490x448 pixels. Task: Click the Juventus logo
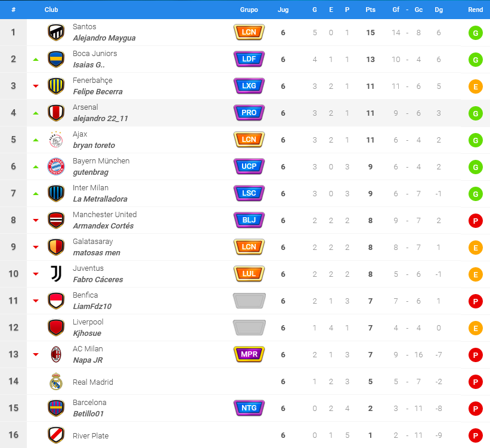point(56,274)
